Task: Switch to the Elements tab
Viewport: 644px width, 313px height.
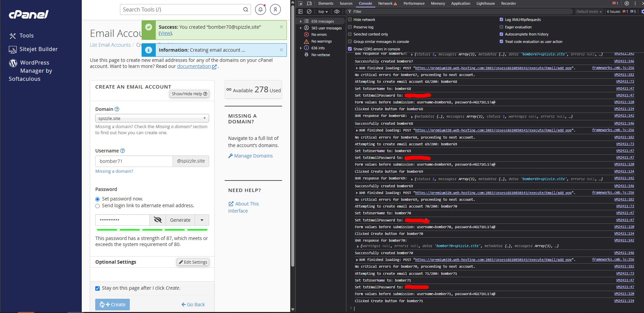Action: 326,3
